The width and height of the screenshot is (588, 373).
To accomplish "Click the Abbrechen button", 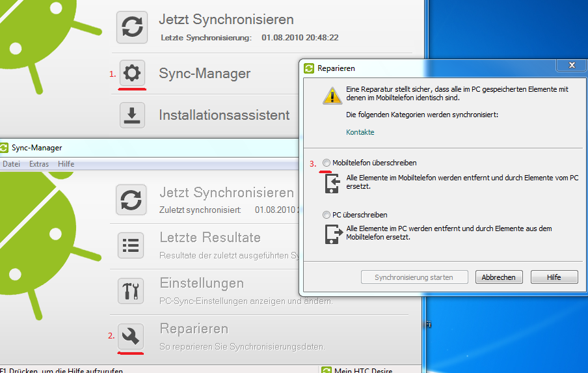I will point(499,277).
